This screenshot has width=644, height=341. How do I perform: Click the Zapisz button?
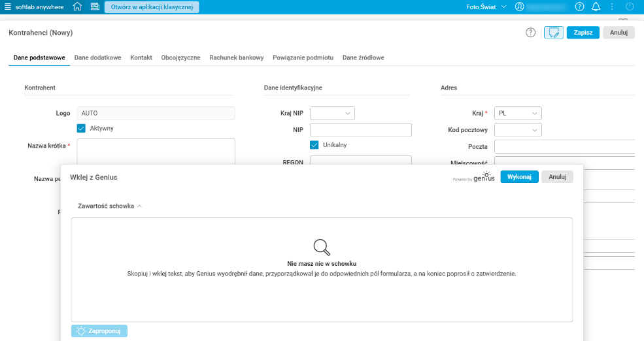point(583,33)
